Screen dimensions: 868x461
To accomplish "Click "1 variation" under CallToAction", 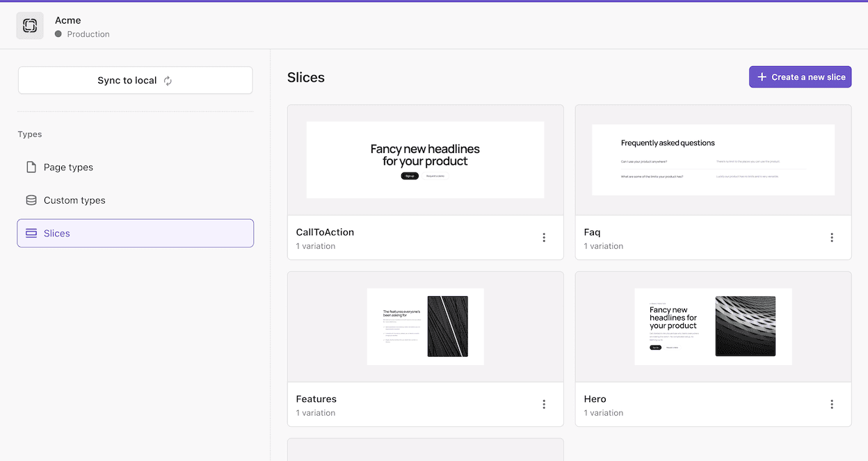I will pos(316,246).
